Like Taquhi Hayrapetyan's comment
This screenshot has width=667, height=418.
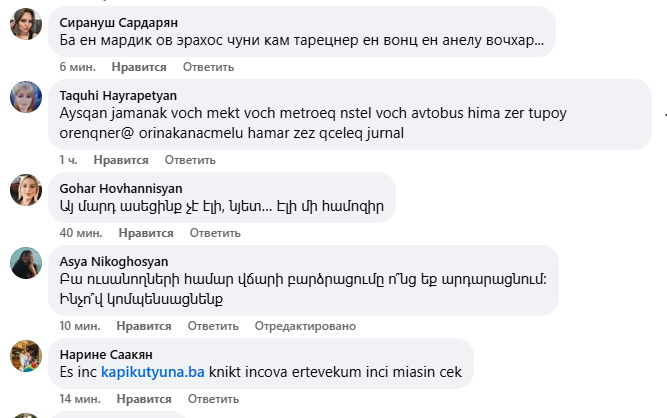point(121,160)
